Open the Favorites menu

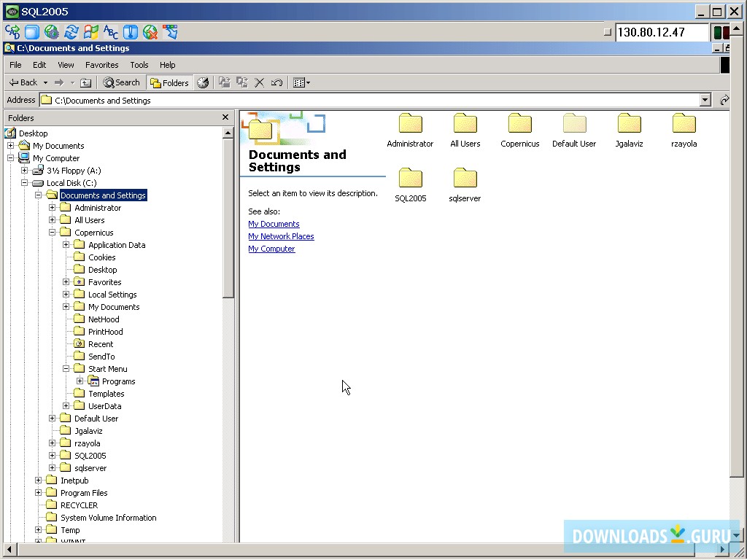pyautogui.click(x=101, y=65)
